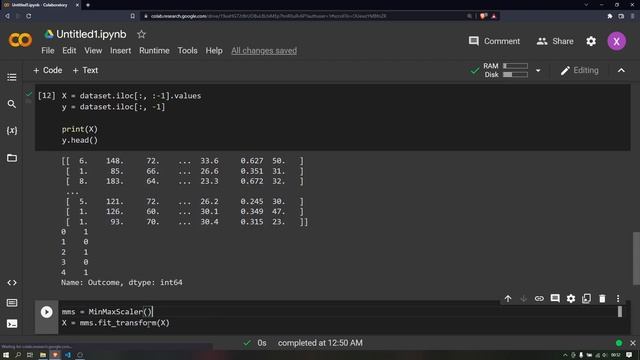The width and height of the screenshot is (640, 360).
Task: Open the account avatar X
Action: [x=616, y=41]
